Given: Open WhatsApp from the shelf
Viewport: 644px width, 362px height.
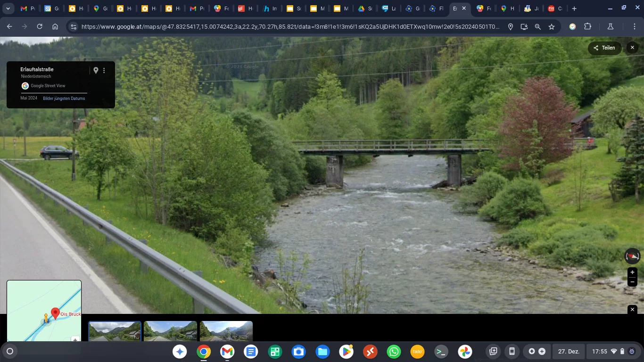Looking at the screenshot, I should pyautogui.click(x=394, y=352).
